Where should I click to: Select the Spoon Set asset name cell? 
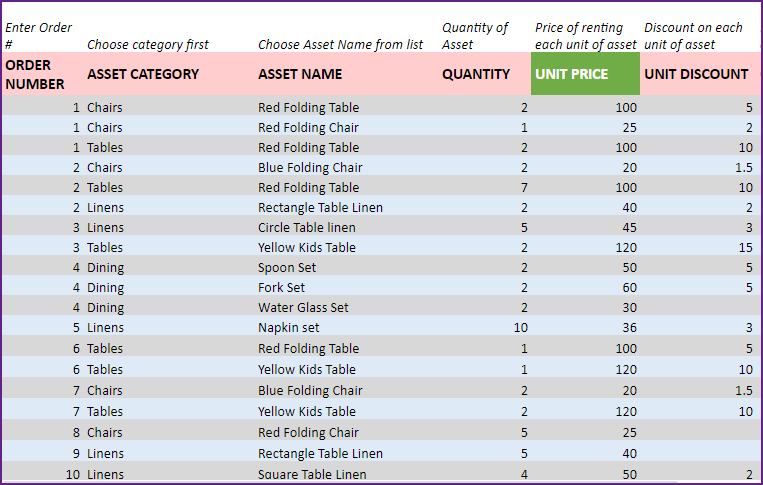(346, 268)
